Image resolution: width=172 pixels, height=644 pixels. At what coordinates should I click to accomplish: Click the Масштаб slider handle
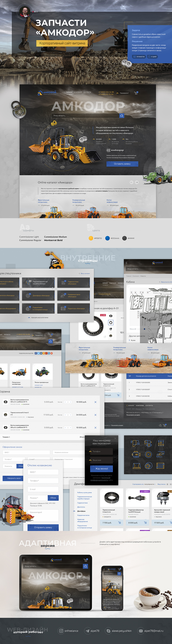point(144,329)
